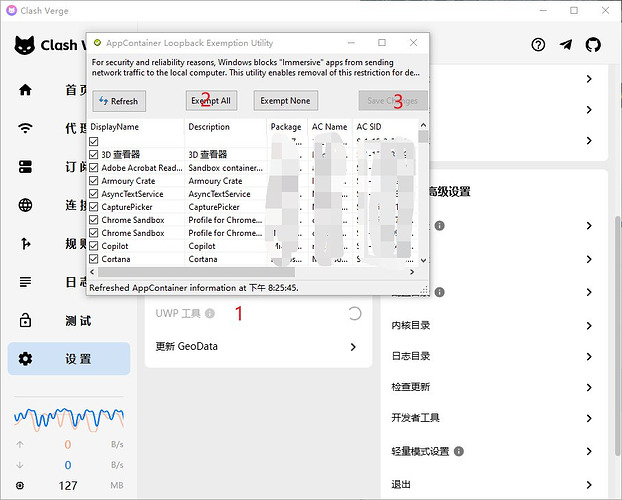Expand the 检查更新 chevron
The image size is (622, 500).
tap(589, 387)
